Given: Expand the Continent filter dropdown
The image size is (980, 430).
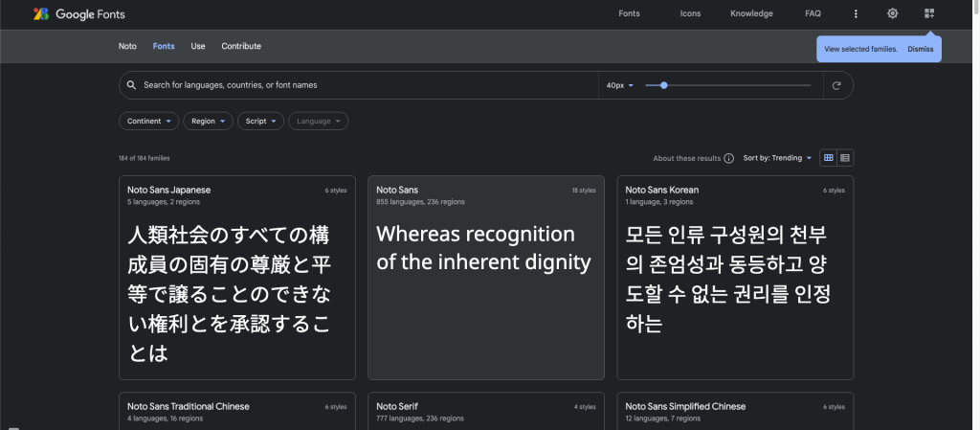Looking at the screenshot, I should 148,122.
